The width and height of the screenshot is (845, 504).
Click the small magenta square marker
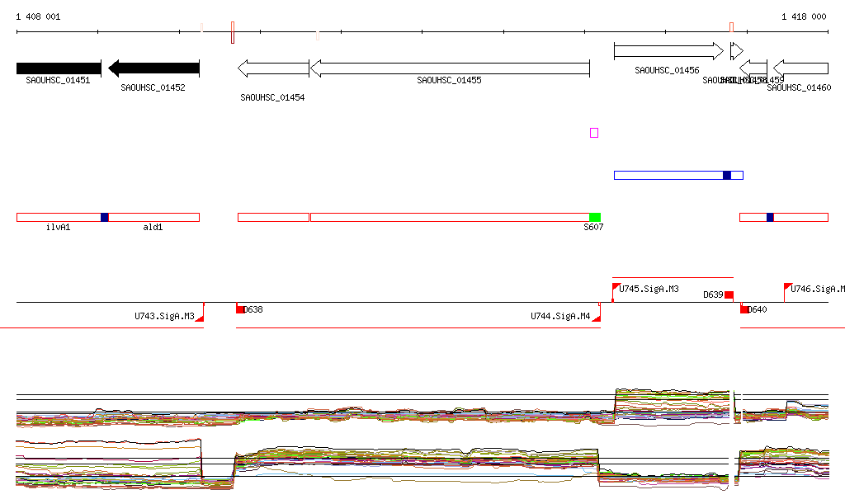click(x=594, y=133)
